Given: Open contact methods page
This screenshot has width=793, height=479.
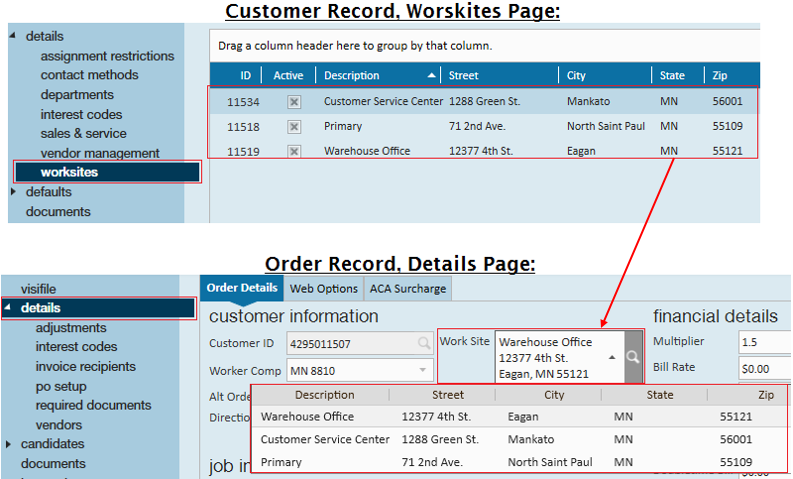Looking at the screenshot, I should (x=90, y=75).
